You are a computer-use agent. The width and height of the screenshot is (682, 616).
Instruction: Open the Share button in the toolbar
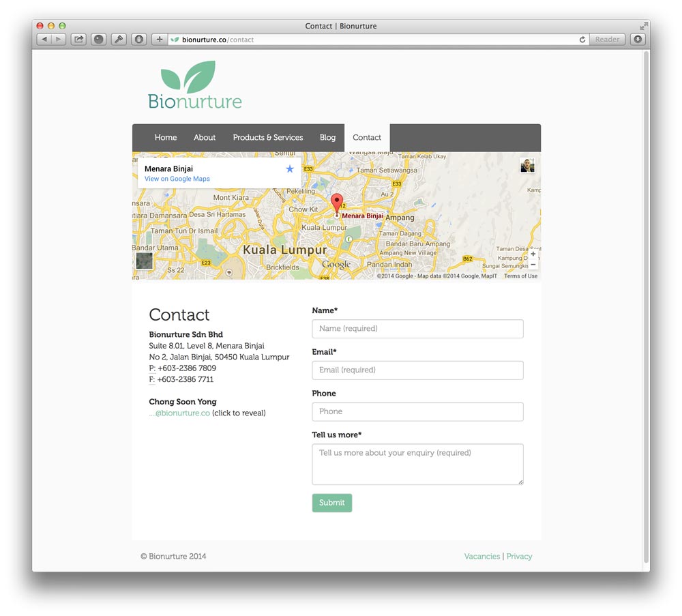(78, 40)
